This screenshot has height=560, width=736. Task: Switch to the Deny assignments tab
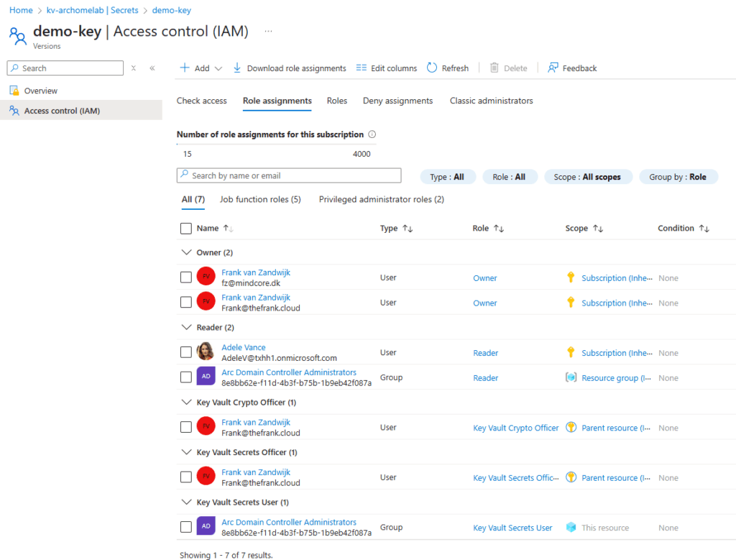point(397,101)
